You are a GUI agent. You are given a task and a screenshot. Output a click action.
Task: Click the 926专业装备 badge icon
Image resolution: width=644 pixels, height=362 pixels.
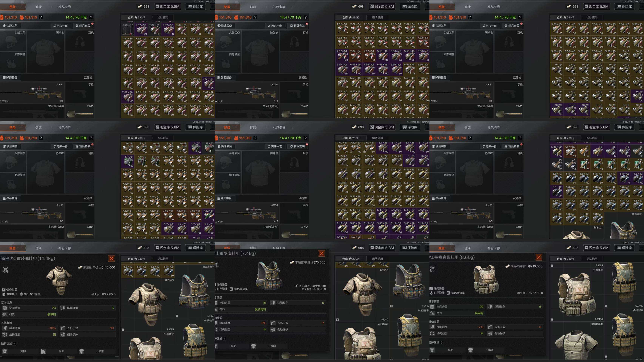click(x=22, y=294)
